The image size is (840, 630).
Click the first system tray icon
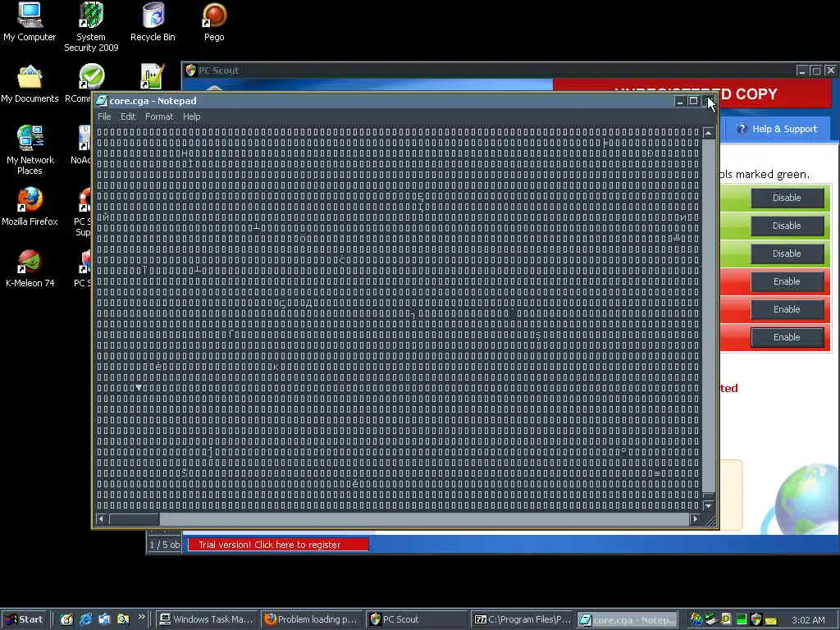tap(696, 619)
